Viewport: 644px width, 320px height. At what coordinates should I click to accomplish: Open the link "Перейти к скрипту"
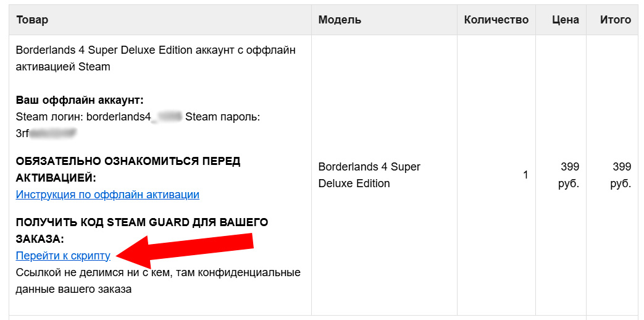(63, 255)
